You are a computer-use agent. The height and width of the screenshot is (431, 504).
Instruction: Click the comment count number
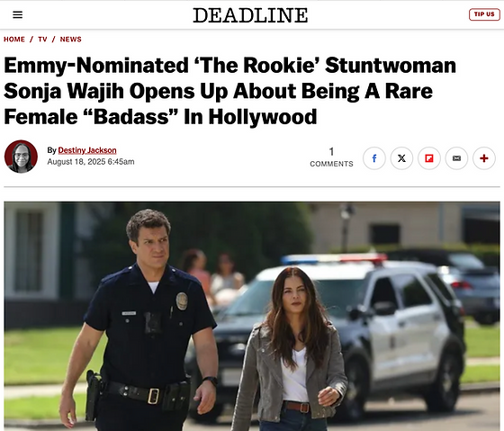click(331, 151)
